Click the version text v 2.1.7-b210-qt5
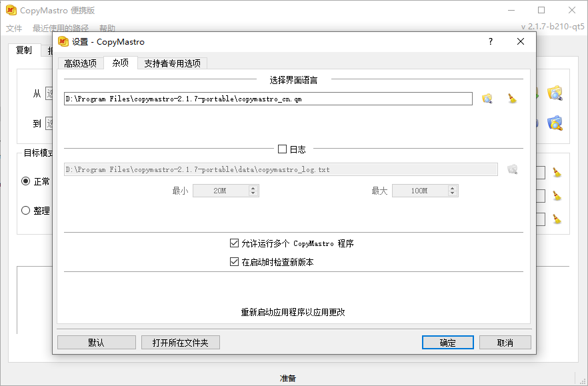 553,27
